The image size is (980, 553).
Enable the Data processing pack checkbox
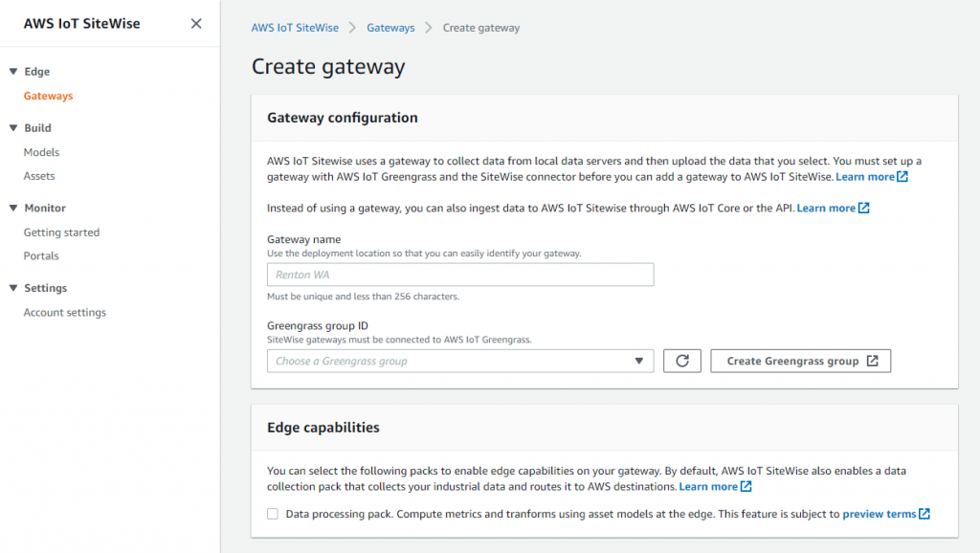click(272, 514)
